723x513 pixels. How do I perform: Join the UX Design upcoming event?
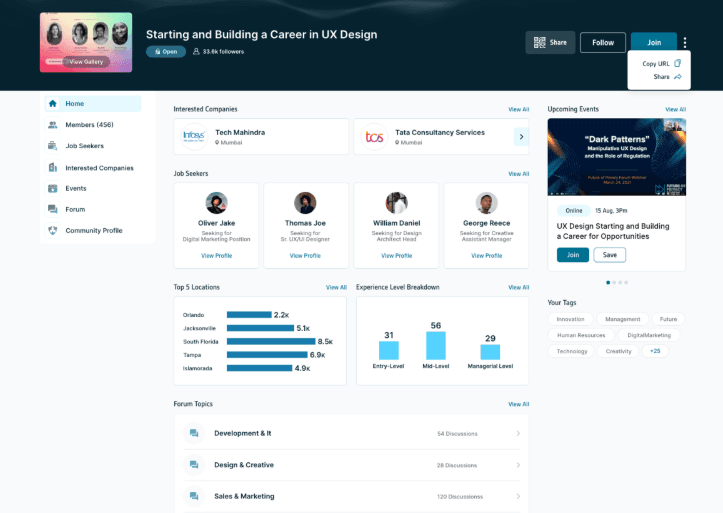point(573,255)
